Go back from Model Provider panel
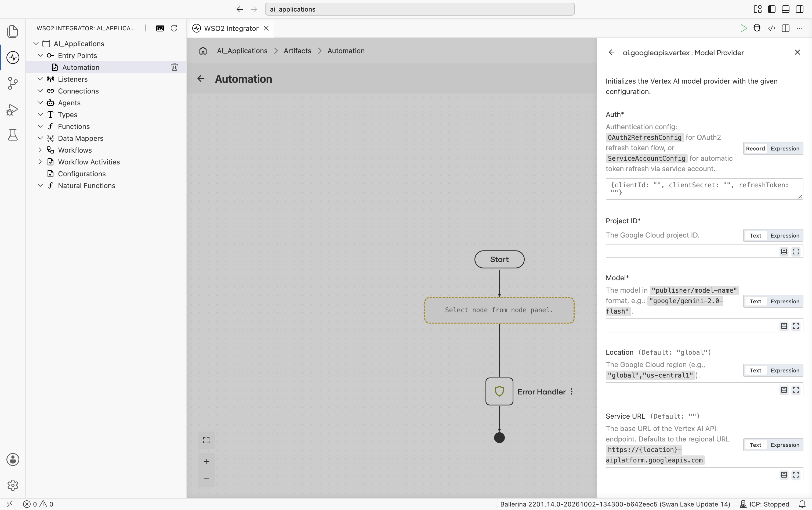Image resolution: width=812 pixels, height=510 pixels. click(x=611, y=52)
